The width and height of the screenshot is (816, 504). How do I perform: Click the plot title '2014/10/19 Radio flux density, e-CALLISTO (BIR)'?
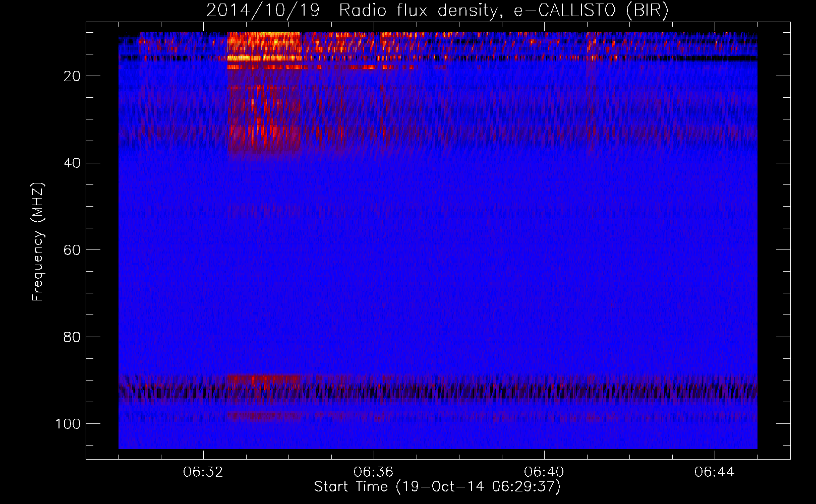tap(437, 11)
